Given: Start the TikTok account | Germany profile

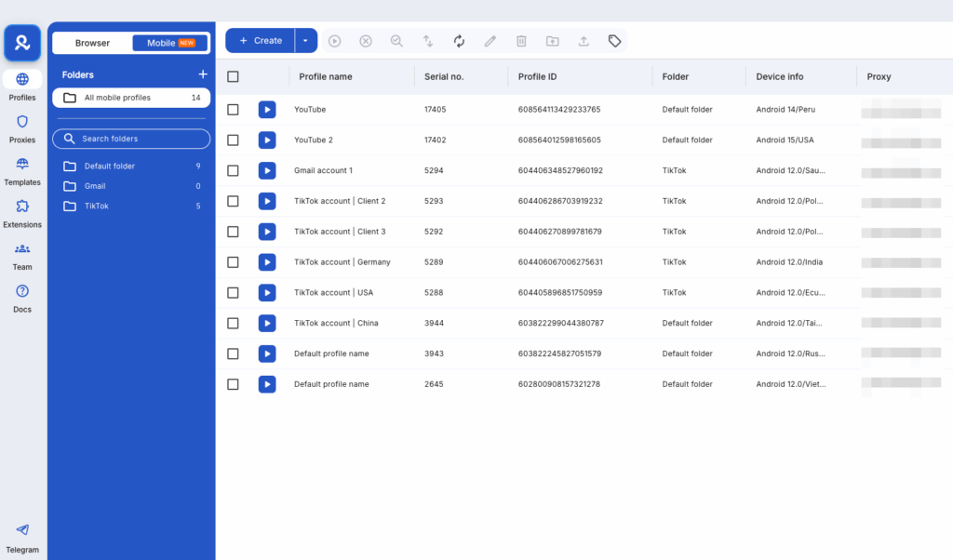Looking at the screenshot, I should coord(267,261).
